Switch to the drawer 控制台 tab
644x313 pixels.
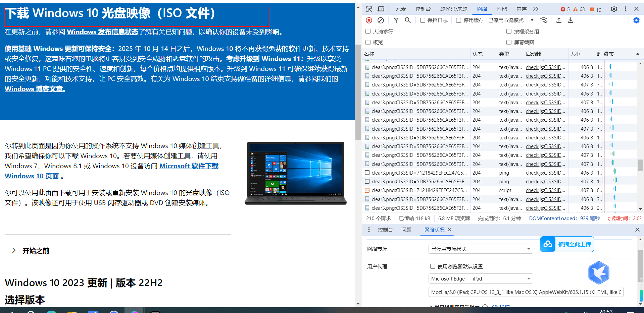click(385, 230)
